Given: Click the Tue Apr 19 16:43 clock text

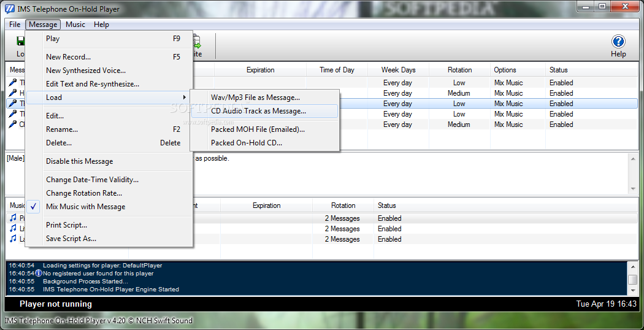Looking at the screenshot, I should coord(606,304).
